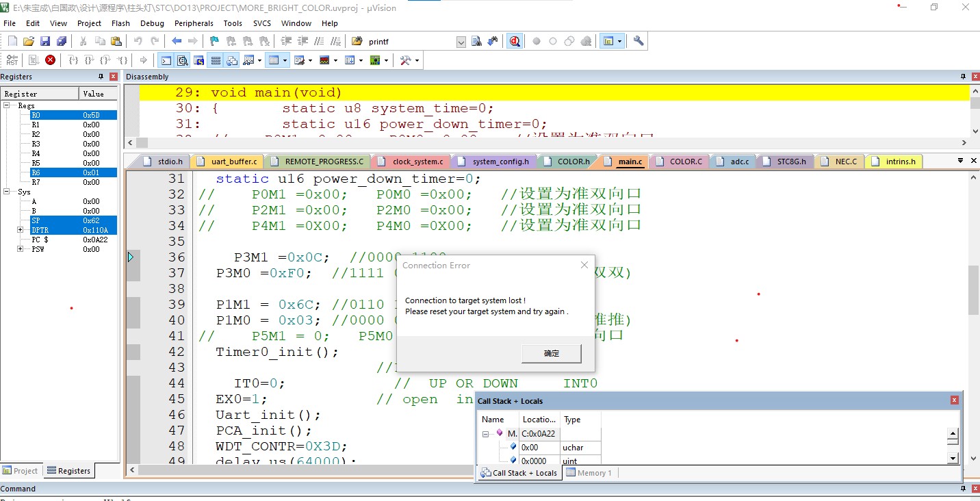Screen dimensions: 980x501
Task: Create a new file via toolbar icon
Action: [12, 41]
